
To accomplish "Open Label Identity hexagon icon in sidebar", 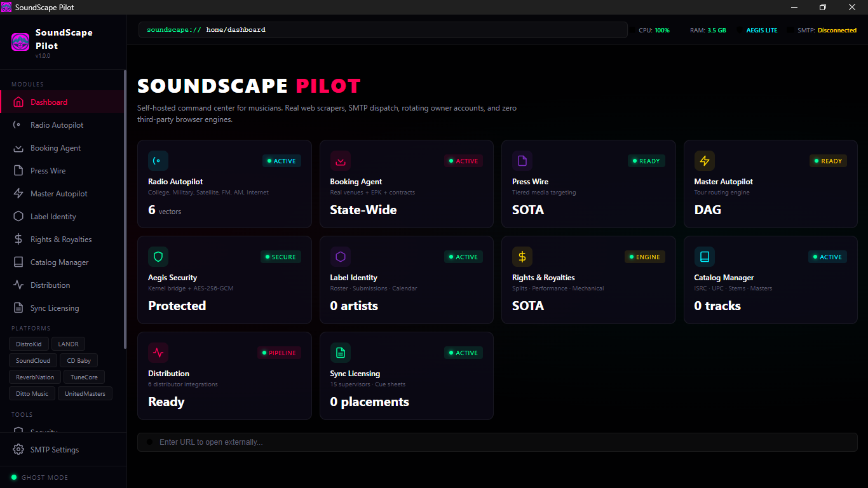I will click(x=18, y=217).
